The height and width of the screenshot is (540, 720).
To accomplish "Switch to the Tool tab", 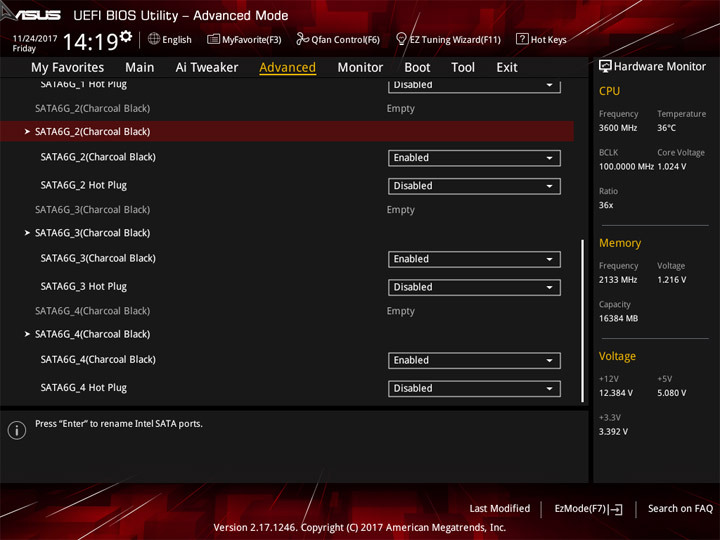I will point(463,68).
